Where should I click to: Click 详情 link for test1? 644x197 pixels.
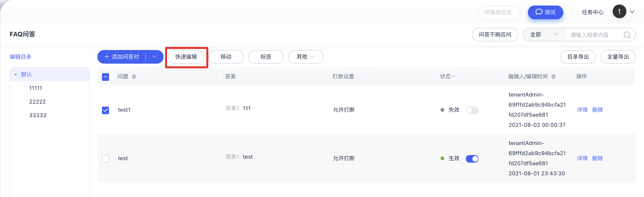pyautogui.click(x=582, y=110)
